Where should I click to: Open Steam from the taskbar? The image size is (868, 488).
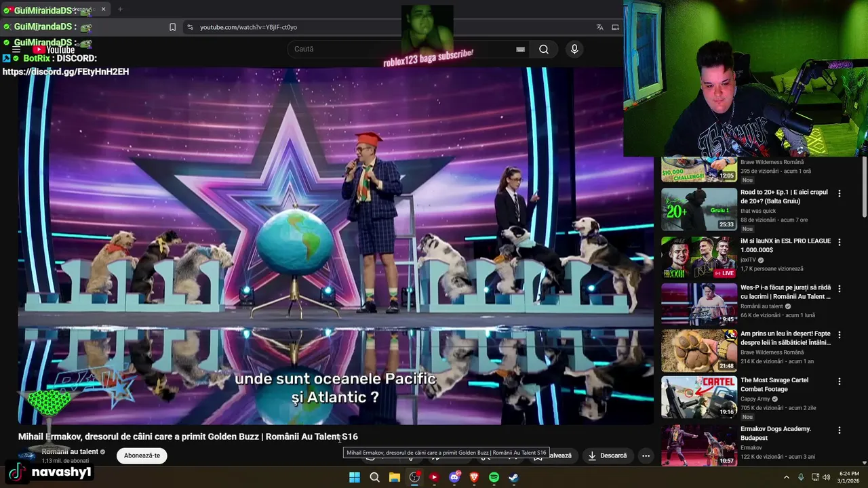(514, 477)
